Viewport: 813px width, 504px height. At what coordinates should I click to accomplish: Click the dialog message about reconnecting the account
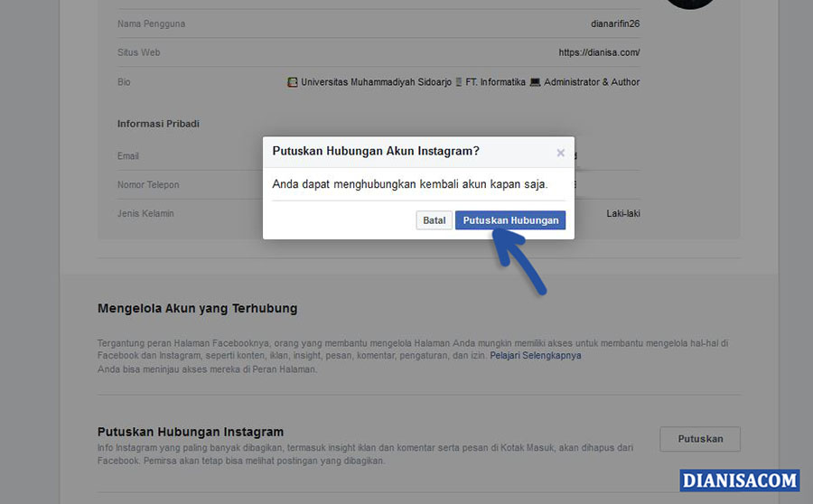click(x=409, y=184)
